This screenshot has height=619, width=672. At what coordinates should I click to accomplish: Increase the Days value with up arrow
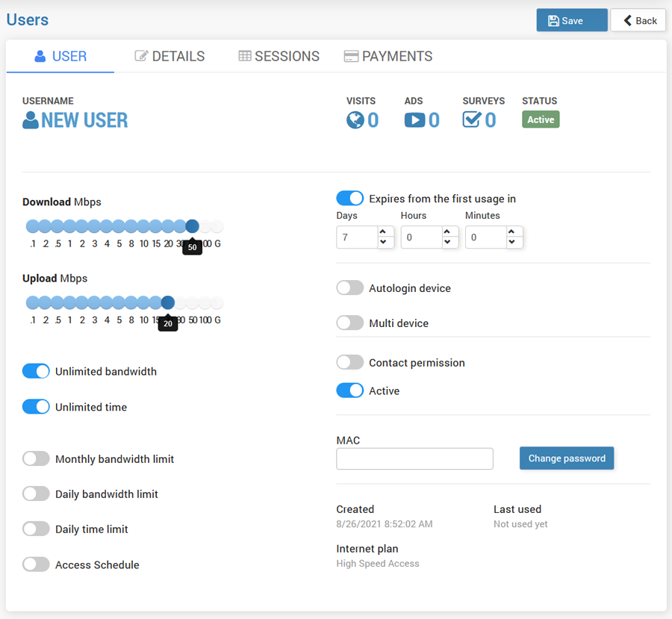coord(384,232)
